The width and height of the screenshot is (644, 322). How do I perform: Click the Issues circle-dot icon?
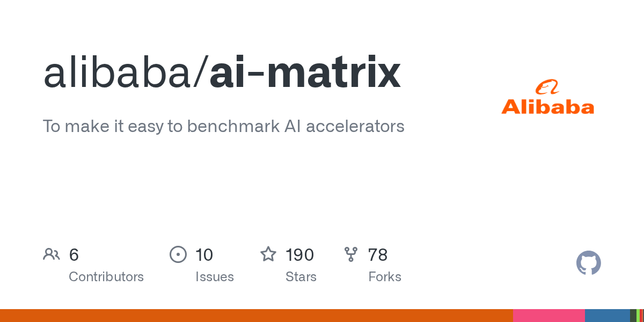tap(178, 254)
